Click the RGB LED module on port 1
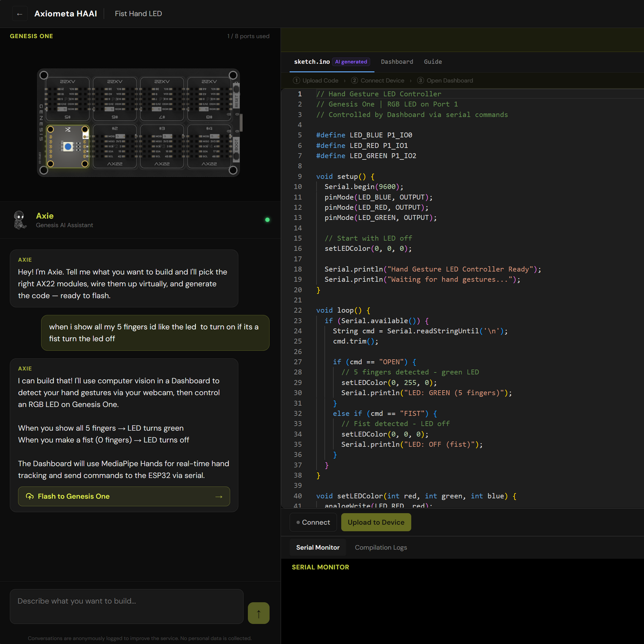The width and height of the screenshot is (644, 644). (x=68, y=146)
